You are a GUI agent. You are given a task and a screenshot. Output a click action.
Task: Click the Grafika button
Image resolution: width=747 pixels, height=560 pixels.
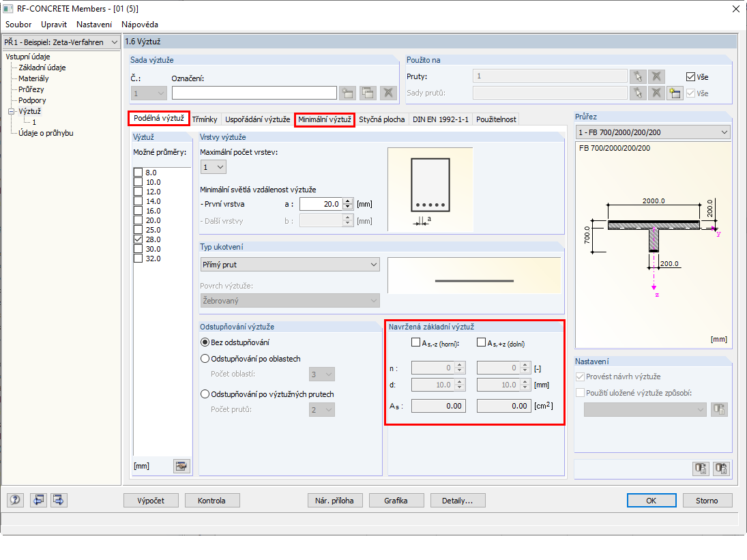(x=396, y=501)
